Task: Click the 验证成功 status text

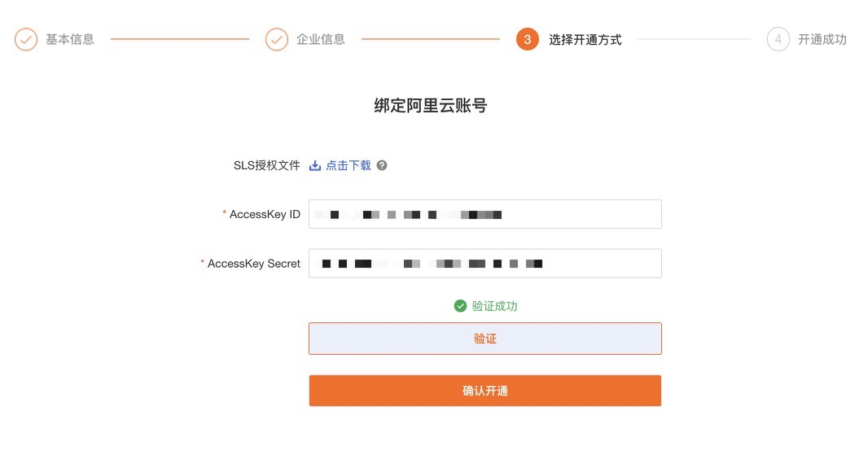Action: (494, 306)
